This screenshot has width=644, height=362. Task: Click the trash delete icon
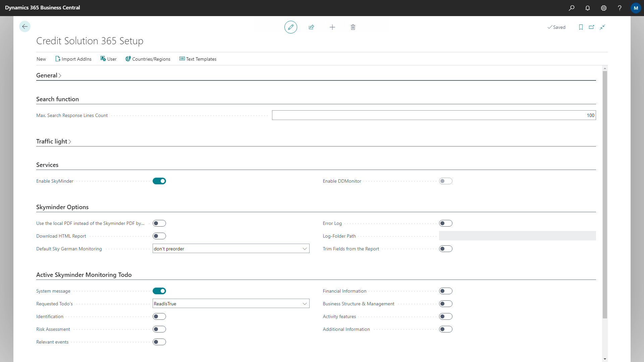353,27
